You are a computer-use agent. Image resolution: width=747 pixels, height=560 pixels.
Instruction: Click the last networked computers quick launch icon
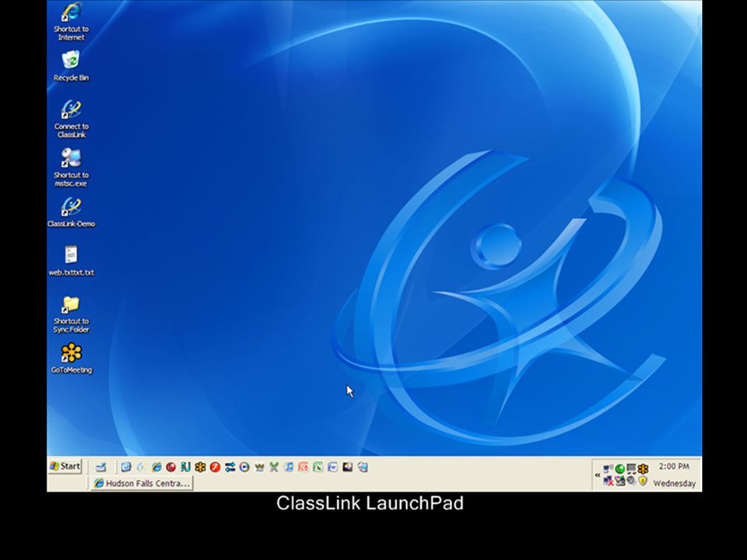363,467
